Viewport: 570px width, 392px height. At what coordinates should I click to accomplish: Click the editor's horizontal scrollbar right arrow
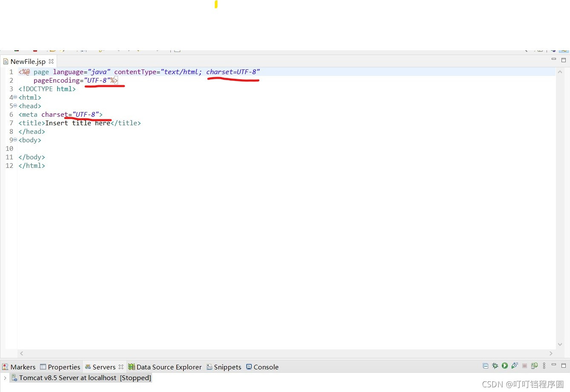tap(551, 353)
